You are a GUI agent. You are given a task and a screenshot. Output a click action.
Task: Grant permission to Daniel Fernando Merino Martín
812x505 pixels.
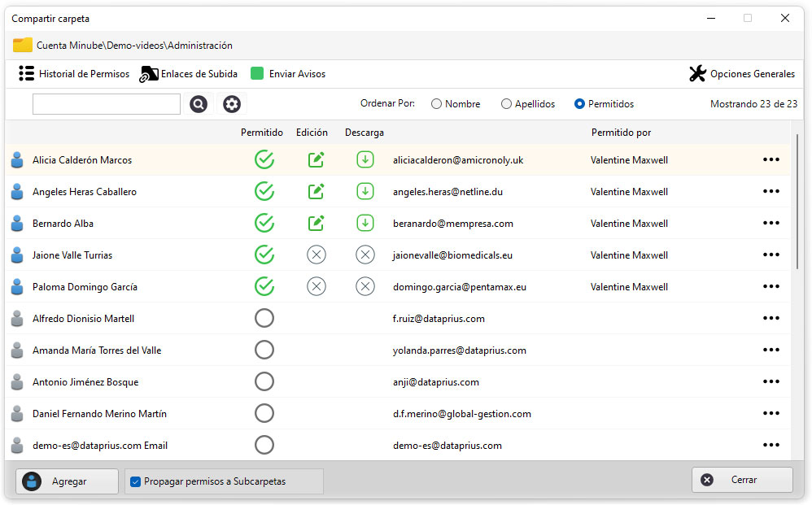[264, 413]
